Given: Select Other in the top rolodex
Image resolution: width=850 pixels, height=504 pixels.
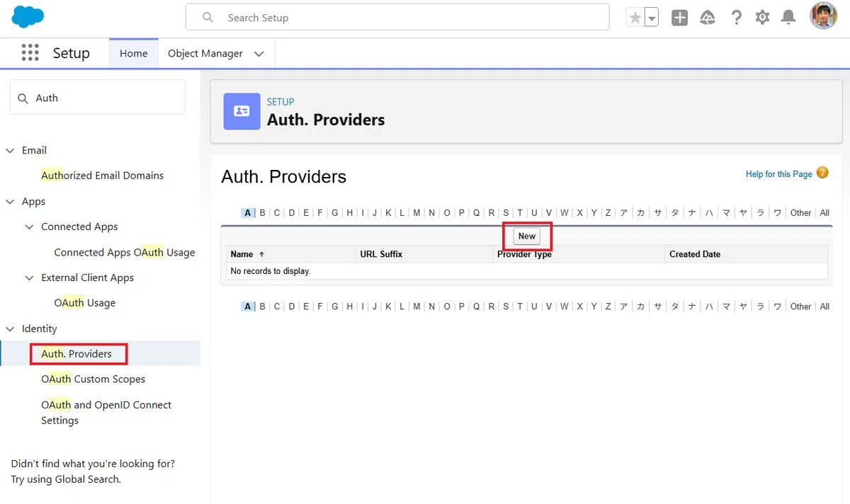Looking at the screenshot, I should pyautogui.click(x=801, y=212).
